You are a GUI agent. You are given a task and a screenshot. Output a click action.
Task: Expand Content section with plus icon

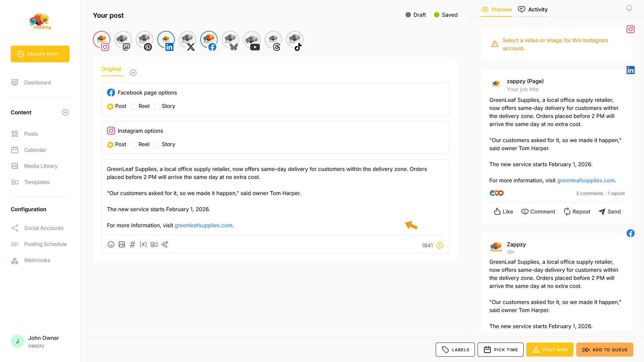[65, 112]
